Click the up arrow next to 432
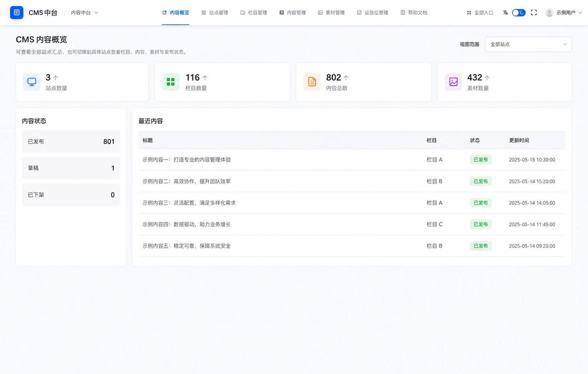 point(487,78)
